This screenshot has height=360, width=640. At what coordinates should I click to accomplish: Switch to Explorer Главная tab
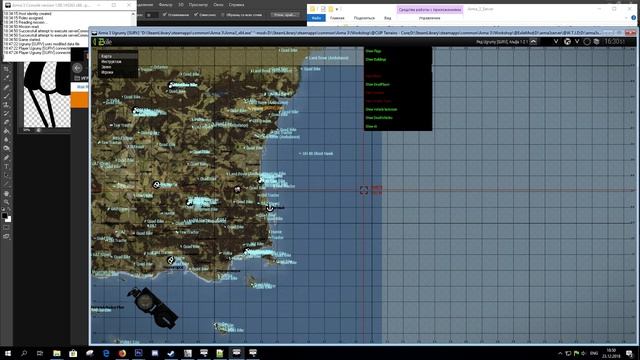pyautogui.click(x=337, y=18)
